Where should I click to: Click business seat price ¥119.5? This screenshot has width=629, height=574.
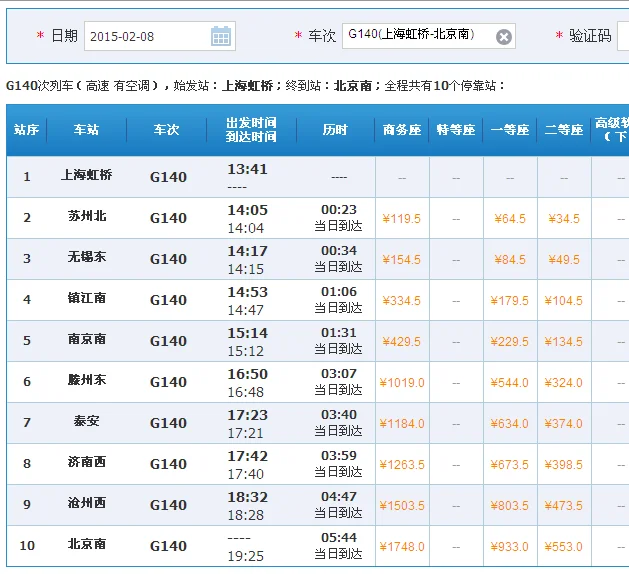[x=402, y=219]
